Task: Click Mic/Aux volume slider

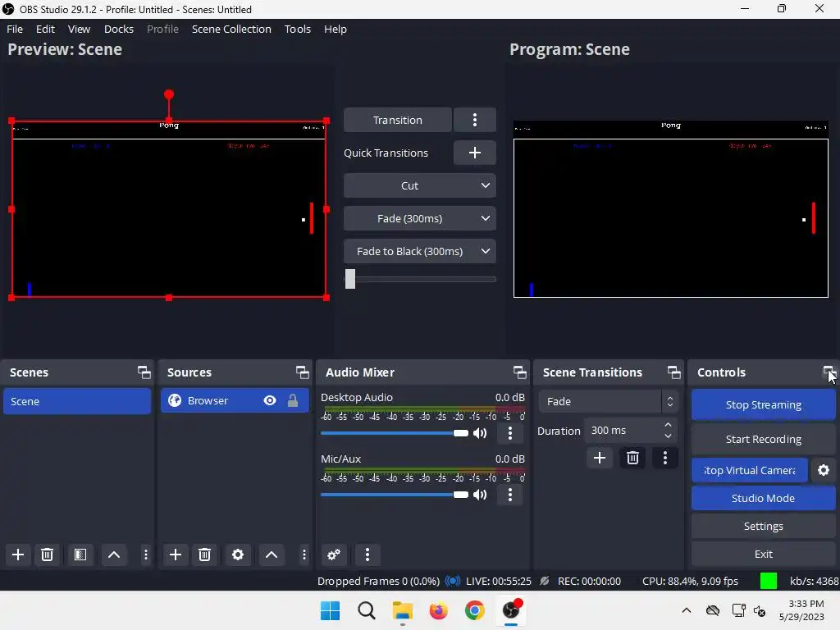Action: tap(395, 495)
